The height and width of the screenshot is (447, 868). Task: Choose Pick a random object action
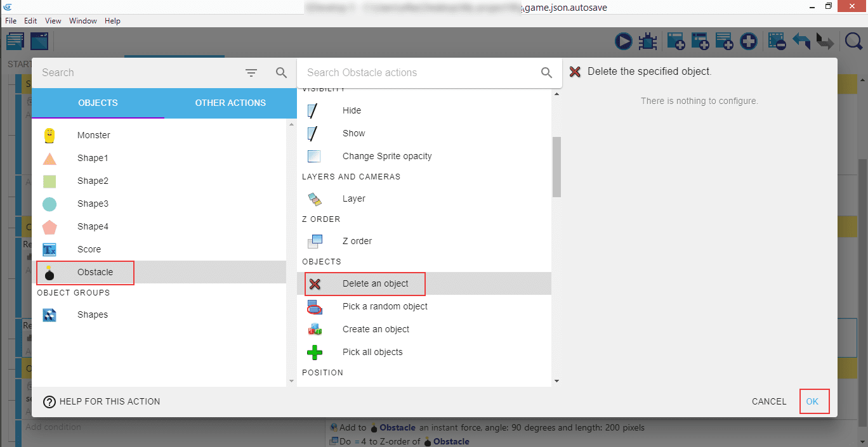tap(385, 306)
